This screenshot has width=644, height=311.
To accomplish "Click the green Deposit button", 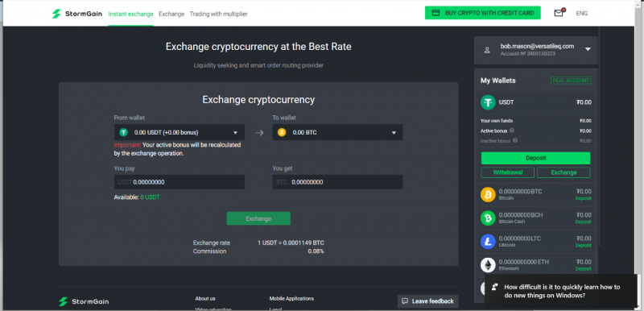I will click(535, 158).
